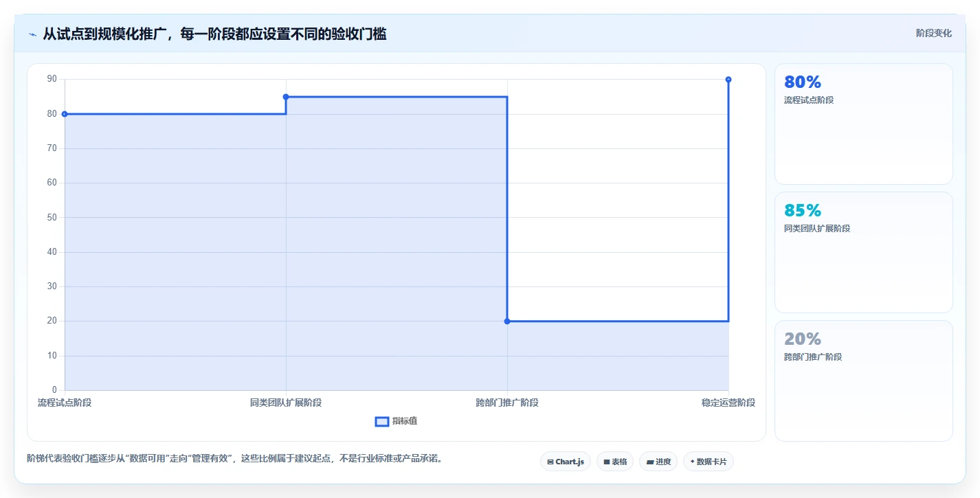The height and width of the screenshot is (498, 980).
Task: Click the 跨部门推广阶段 data point at 20
Action: click(507, 321)
